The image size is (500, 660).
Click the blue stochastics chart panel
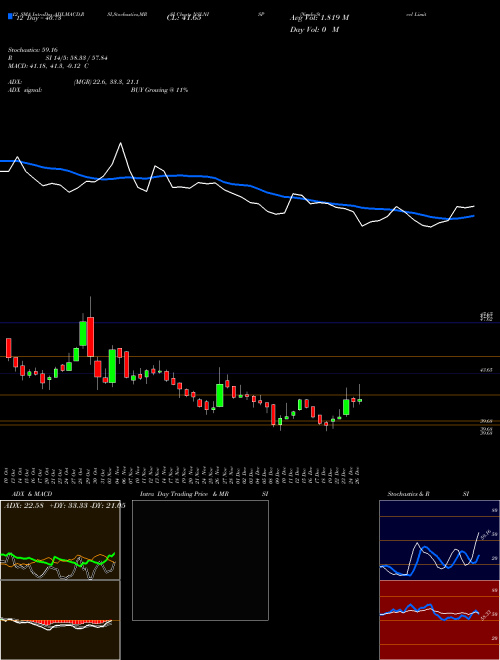point(439,540)
